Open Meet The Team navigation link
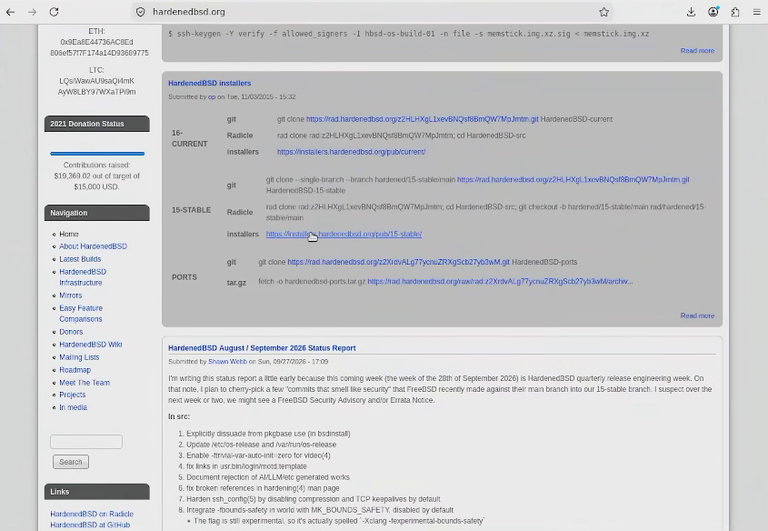 click(x=85, y=383)
